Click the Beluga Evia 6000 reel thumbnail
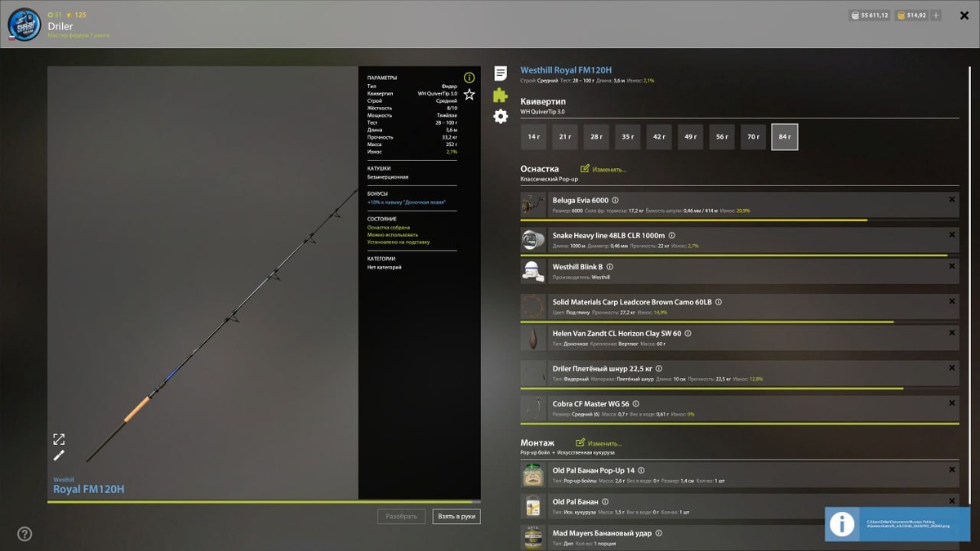The image size is (980, 551). point(533,205)
